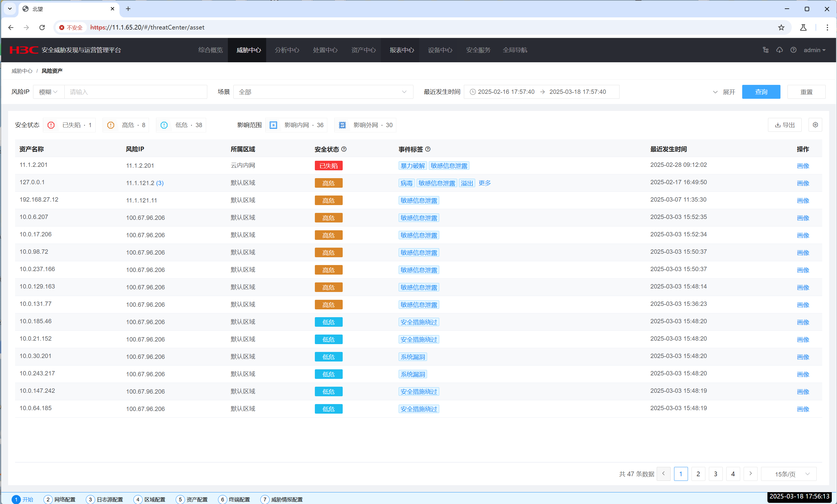This screenshot has height=504, width=837.
Task: Click the Chrome labs flask icon
Action: pyautogui.click(x=803, y=28)
